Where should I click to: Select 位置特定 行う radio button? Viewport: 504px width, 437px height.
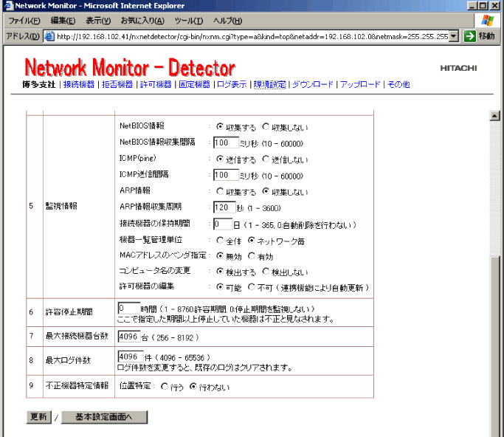click(165, 386)
